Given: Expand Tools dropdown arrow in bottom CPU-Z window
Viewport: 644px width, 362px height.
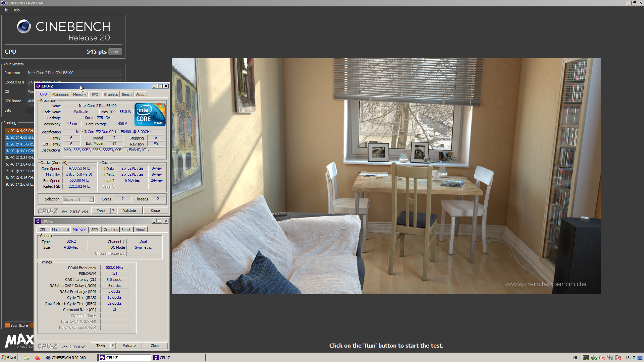Looking at the screenshot, I should pyautogui.click(x=113, y=346).
